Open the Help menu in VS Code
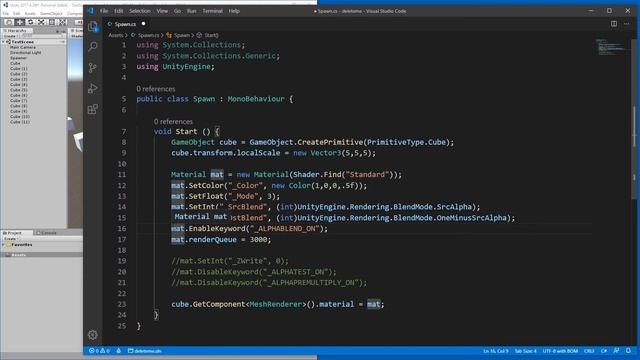The height and width of the screenshot is (360, 640). pyautogui.click(x=234, y=11)
